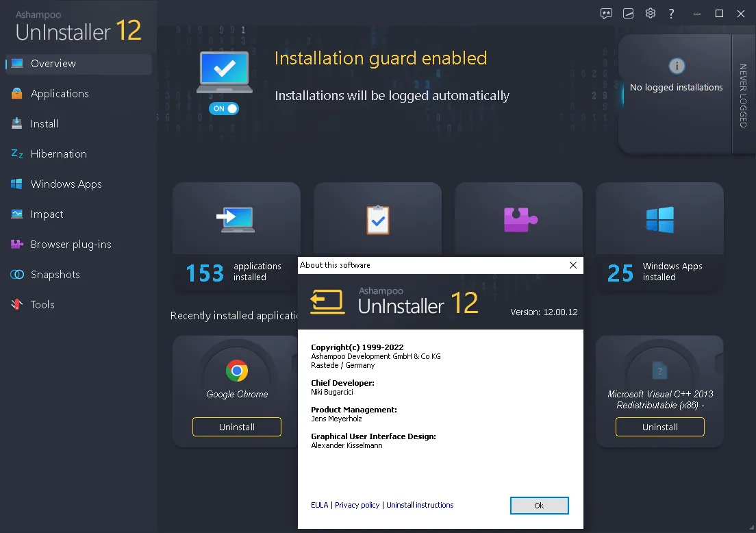Uninstall Google Chrome button
756x533 pixels.
coord(237,427)
